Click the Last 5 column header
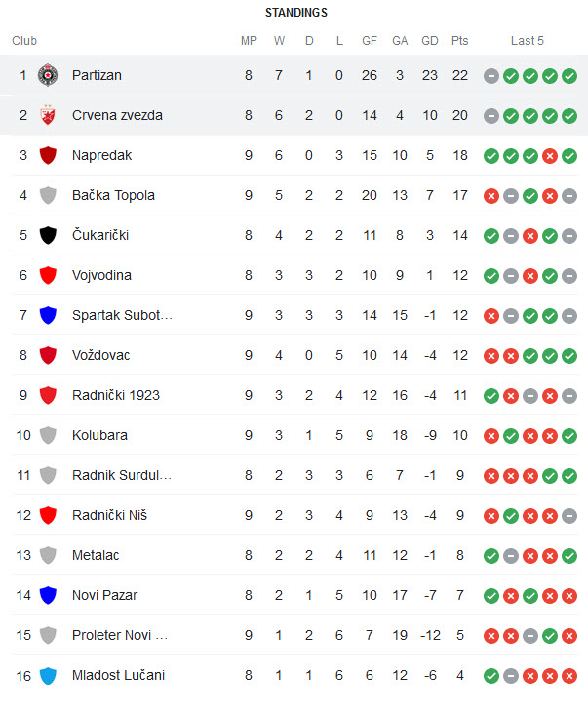 pos(528,41)
